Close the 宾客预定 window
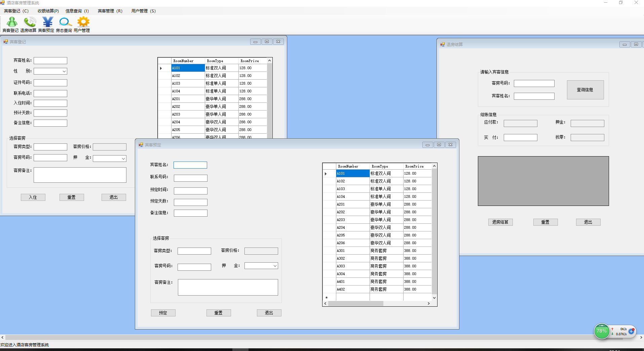The height and width of the screenshot is (351, 644). (x=450, y=145)
